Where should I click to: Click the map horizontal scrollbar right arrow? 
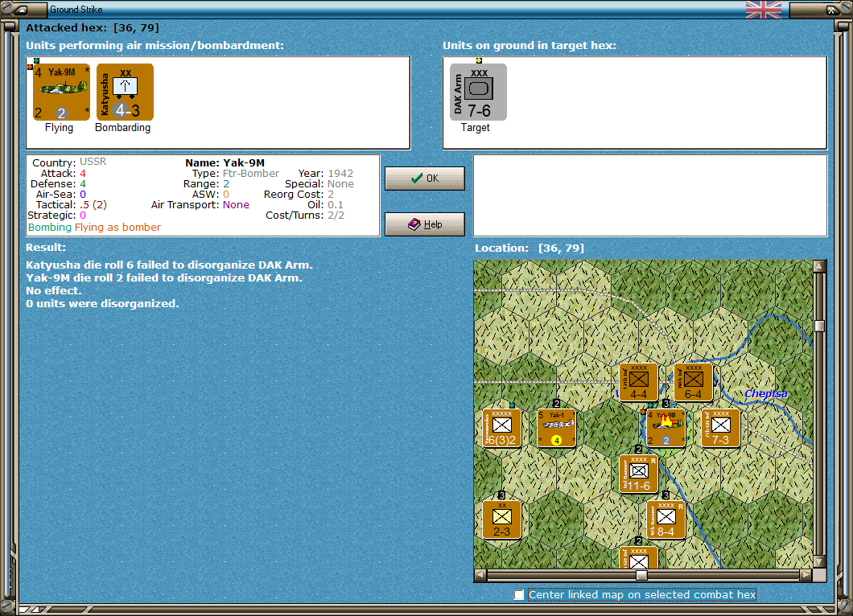806,575
